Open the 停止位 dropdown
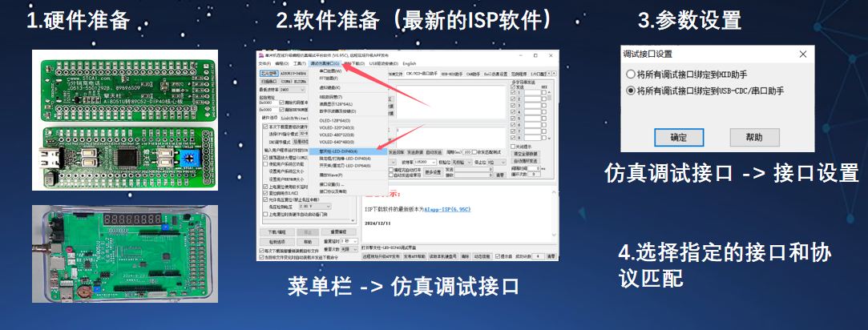Screen dimensions: 868x330 tap(495, 163)
